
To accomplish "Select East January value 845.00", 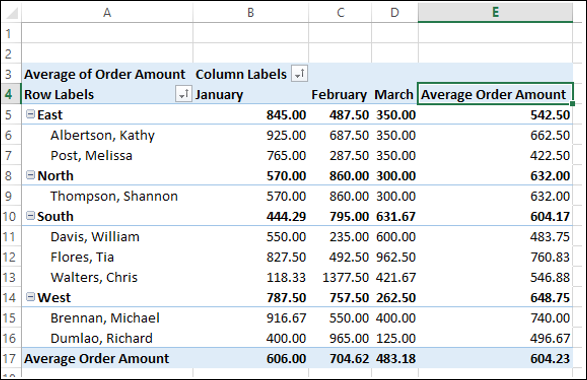I will [251, 115].
